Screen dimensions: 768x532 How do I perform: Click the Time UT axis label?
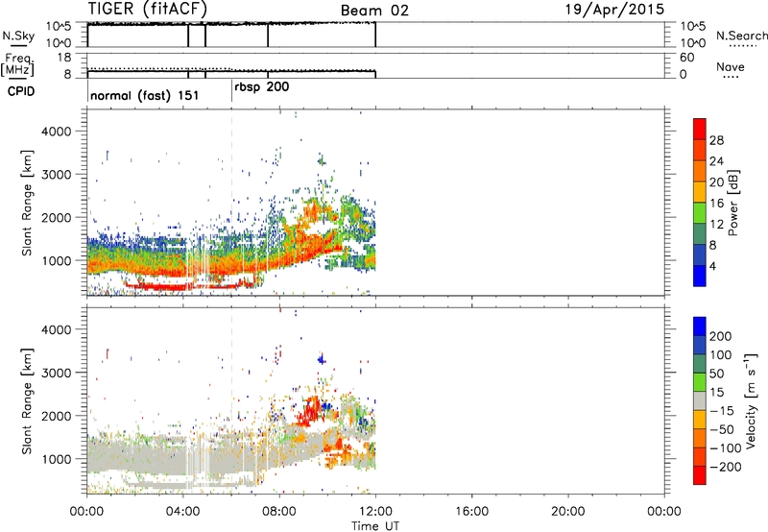tap(375, 526)
